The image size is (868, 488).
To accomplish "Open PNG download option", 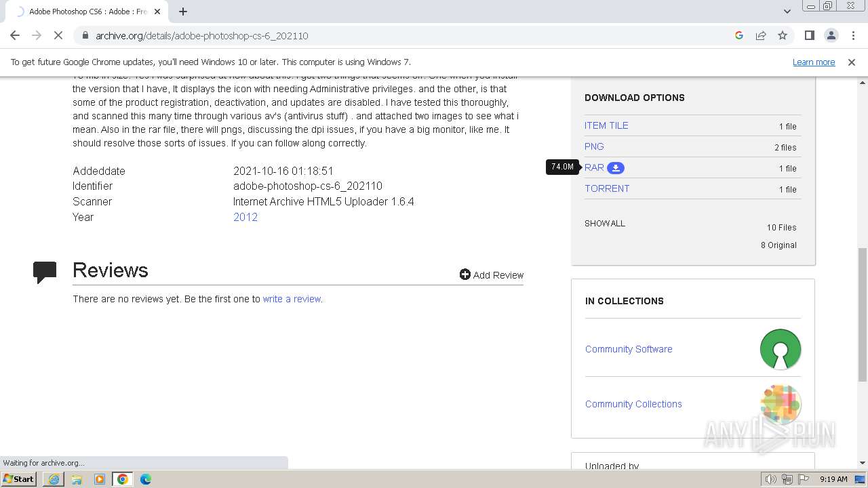I will 594,146.
